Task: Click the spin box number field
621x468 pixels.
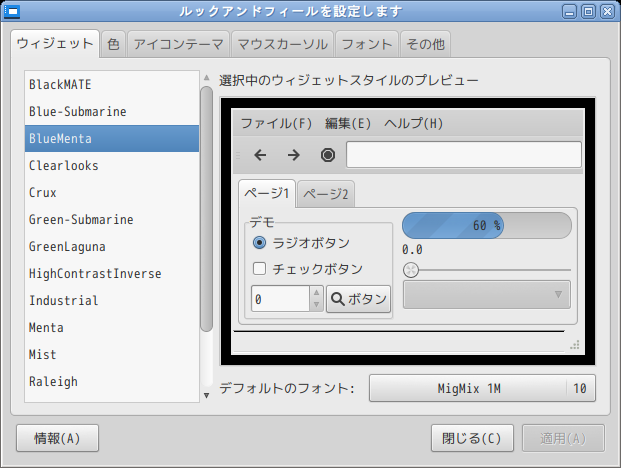Action: tap(280, 299)
